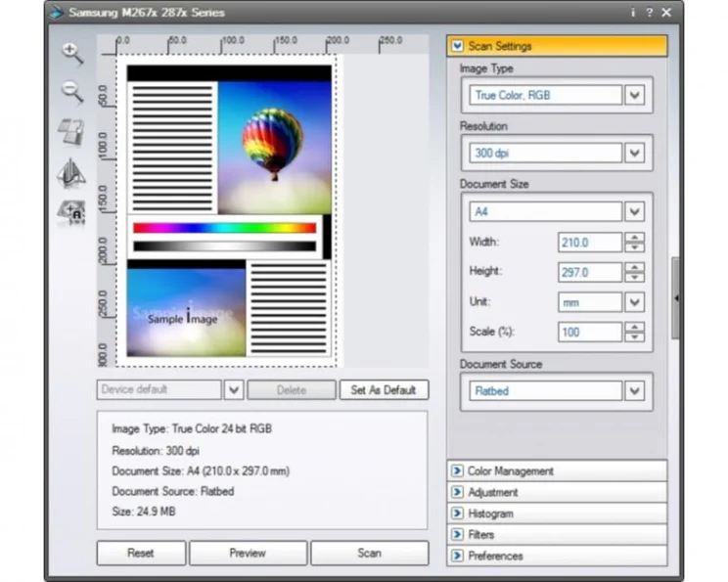Open the Resolution dropdown arrow
Screen dimensions: 728x582
point(635,154)
